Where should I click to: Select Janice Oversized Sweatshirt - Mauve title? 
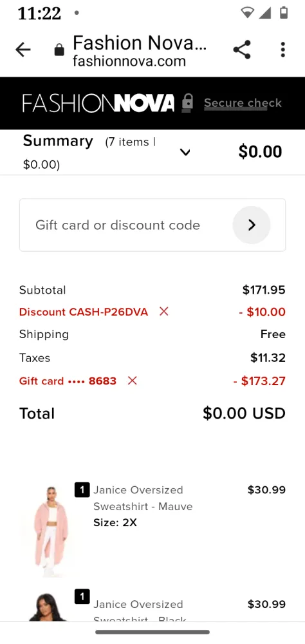point(143,498)
